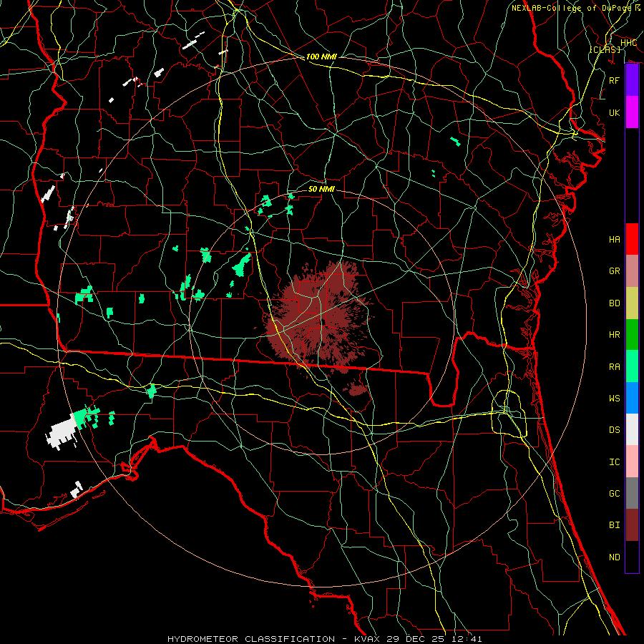The width and height of the screenshot is (644, 644).
Task: Click the BI legend label
Action: pos(615,525)
